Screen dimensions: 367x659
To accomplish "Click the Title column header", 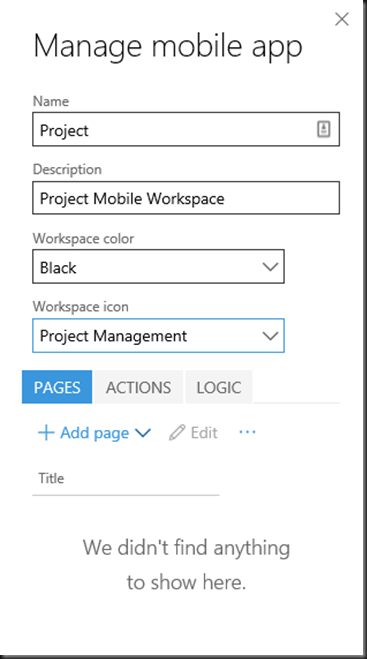I will pos(51,478).
